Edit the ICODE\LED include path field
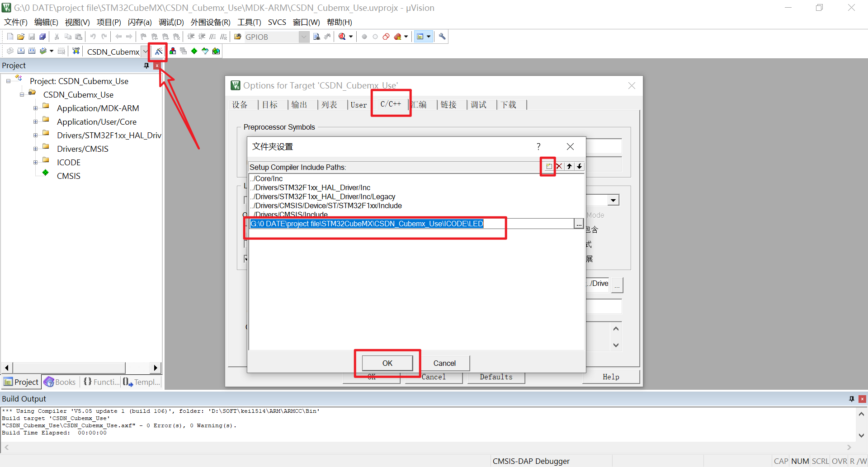 pyautogui.click(x=411, y=224)
